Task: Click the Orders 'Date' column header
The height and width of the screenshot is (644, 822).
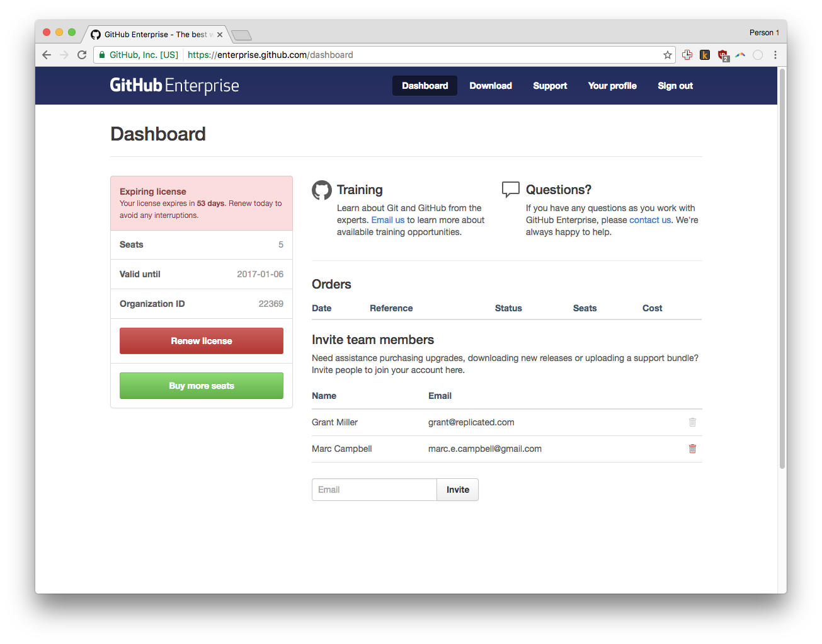Action: point(321,308)
